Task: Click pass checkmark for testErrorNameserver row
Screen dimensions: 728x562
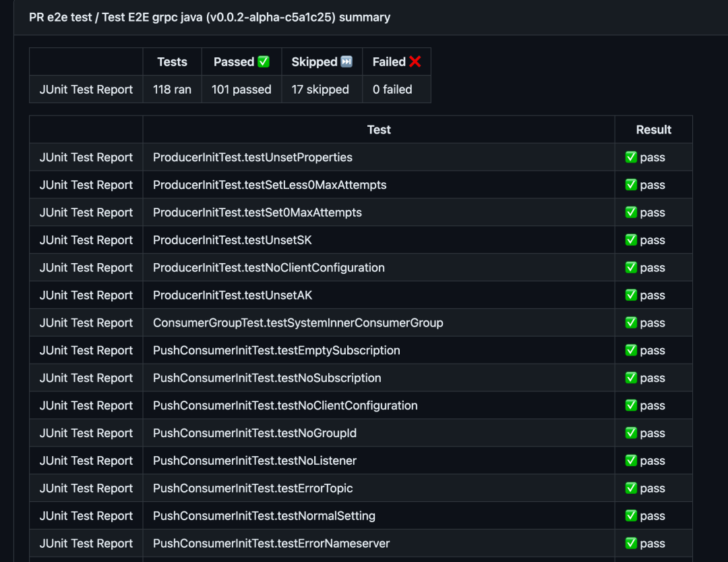Action: pyautogui.click(x=631, y=543)
